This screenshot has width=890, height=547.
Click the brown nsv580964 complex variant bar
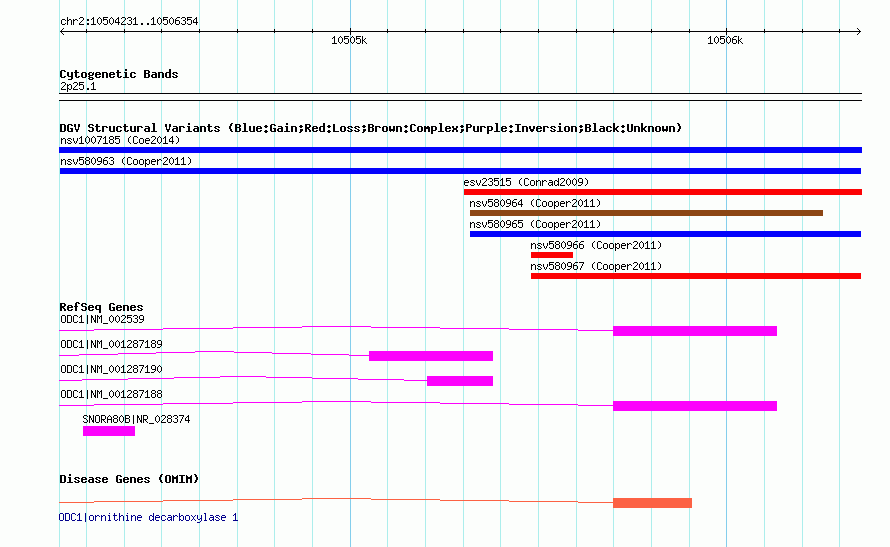(646, 213)
